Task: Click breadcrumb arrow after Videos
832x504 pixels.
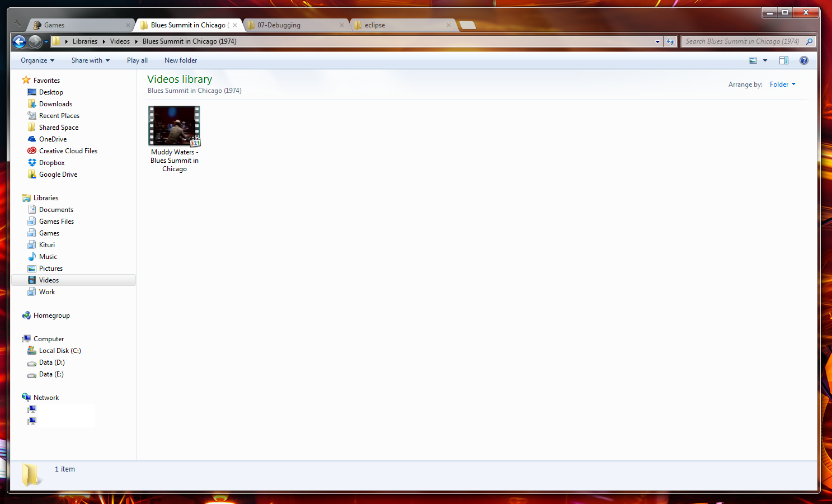Action: (136, 41)
